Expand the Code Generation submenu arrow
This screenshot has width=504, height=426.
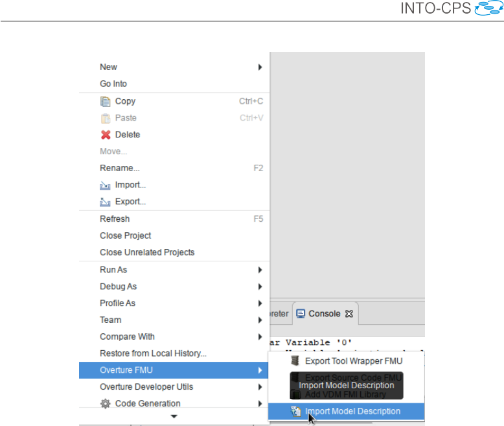260,403
